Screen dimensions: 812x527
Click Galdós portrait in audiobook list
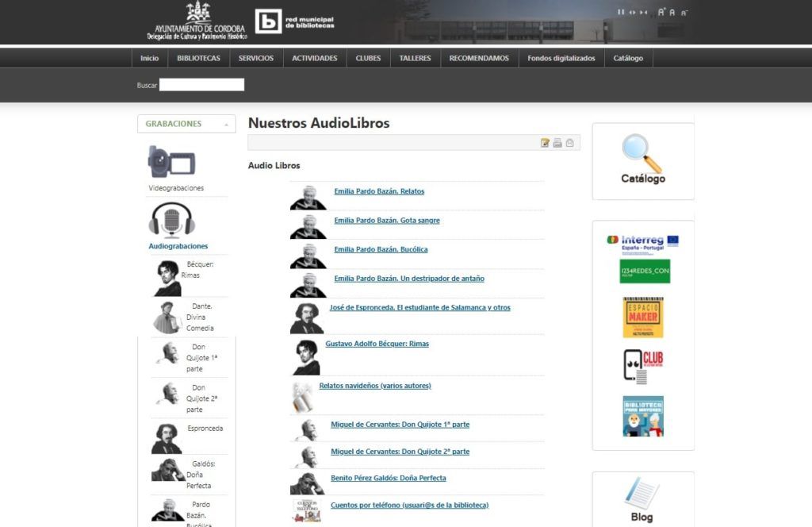coord(307,483)
